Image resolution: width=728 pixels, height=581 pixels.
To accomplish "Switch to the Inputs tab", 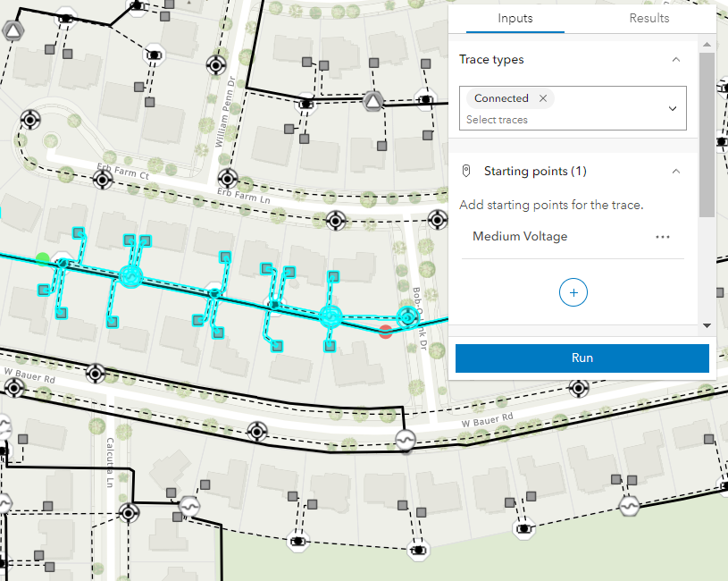I will tap(515, 18).
